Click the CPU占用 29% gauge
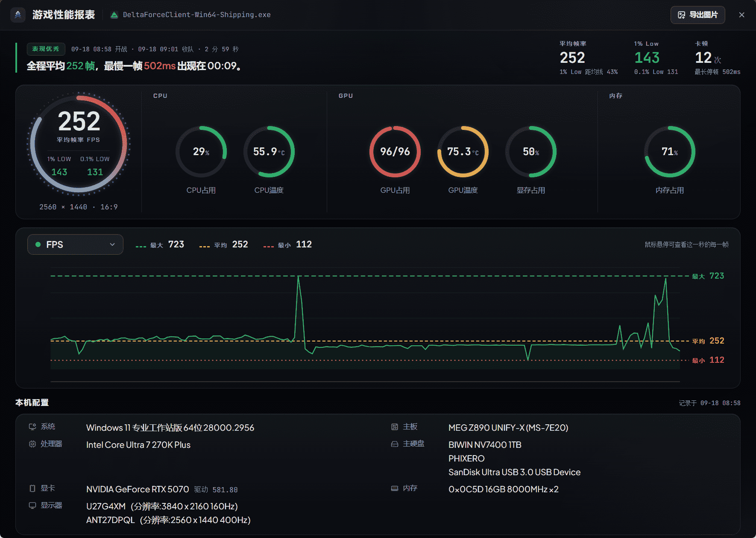 coord(201,152)
